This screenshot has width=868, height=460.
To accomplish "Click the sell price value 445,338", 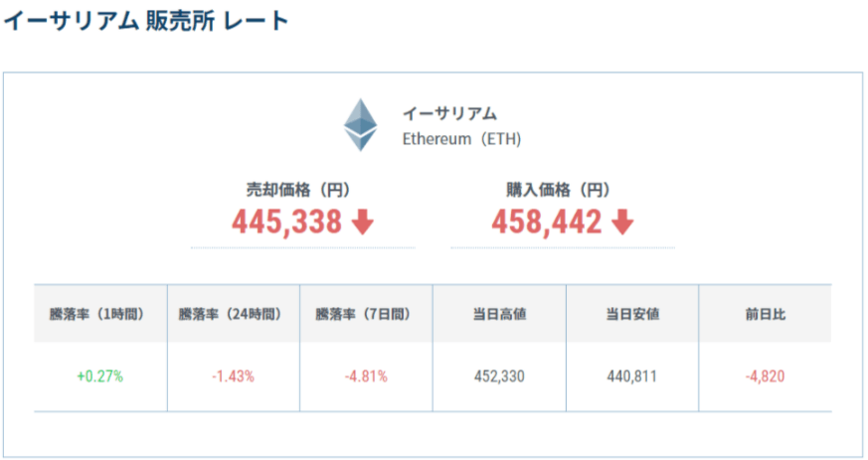I will [x=287, y=223].
